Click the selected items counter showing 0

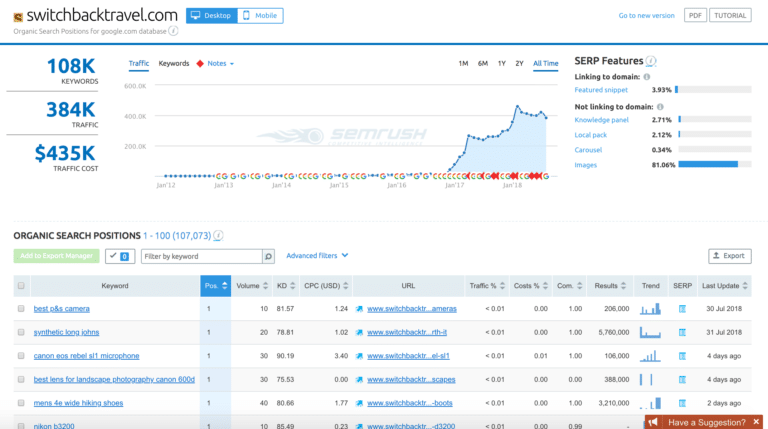point(120,256)
